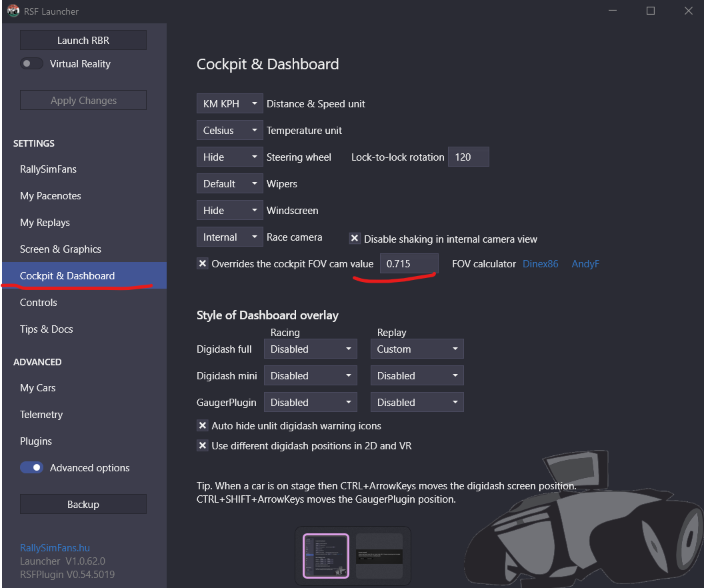This screenshot has height=588, width=704.
Task: Go to My Pacenotes section
Action: pos(51,196)
